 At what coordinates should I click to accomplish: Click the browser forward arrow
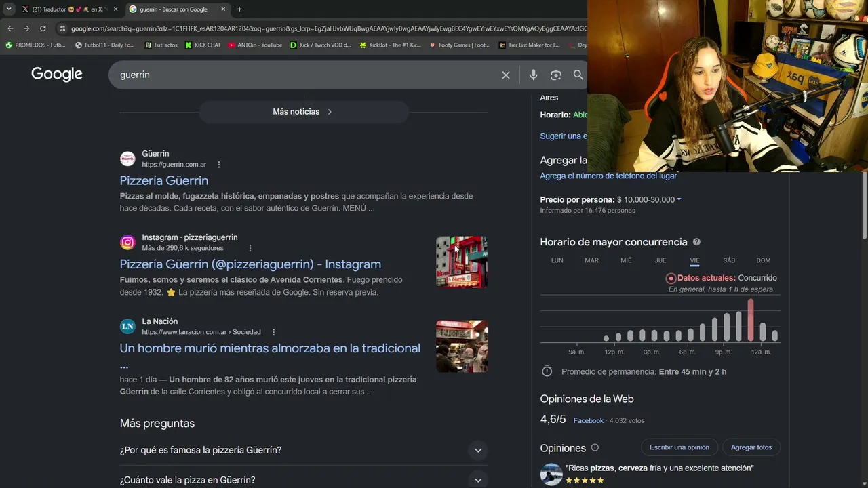coord(26,28)
